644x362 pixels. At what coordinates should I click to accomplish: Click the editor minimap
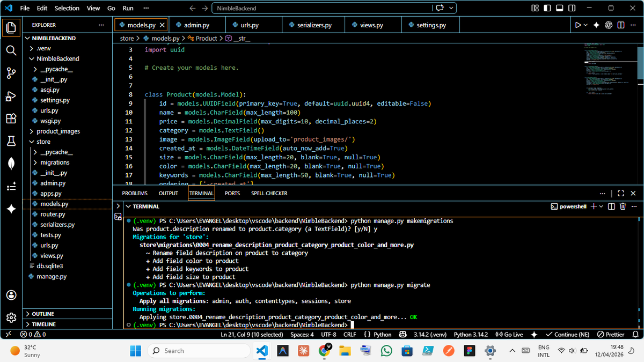(612, 70)
